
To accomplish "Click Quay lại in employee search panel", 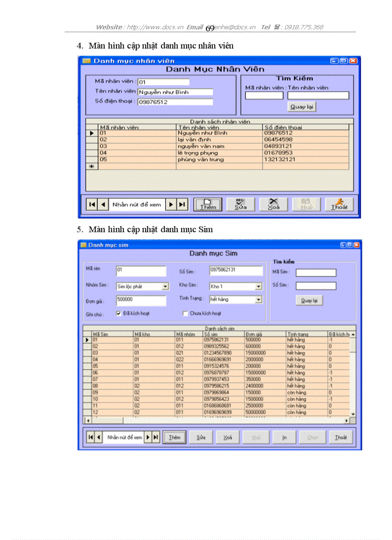I will pyautogui.click(x=302, y=107).
